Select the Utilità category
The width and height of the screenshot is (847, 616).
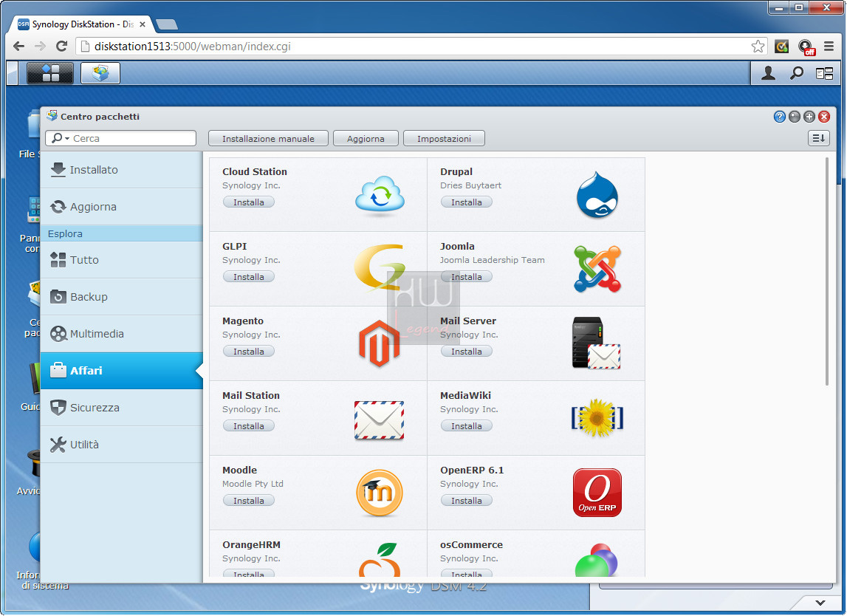pos(122,444)
